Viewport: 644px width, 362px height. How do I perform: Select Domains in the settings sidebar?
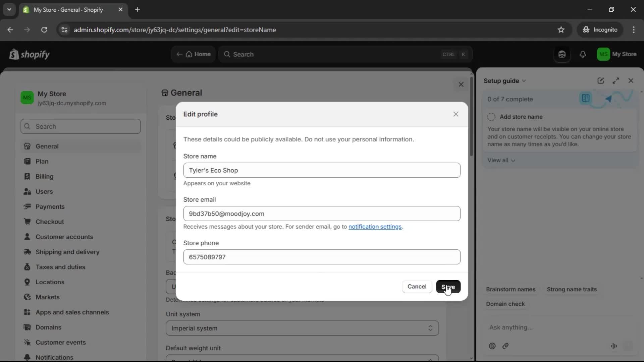pos(48,327)
